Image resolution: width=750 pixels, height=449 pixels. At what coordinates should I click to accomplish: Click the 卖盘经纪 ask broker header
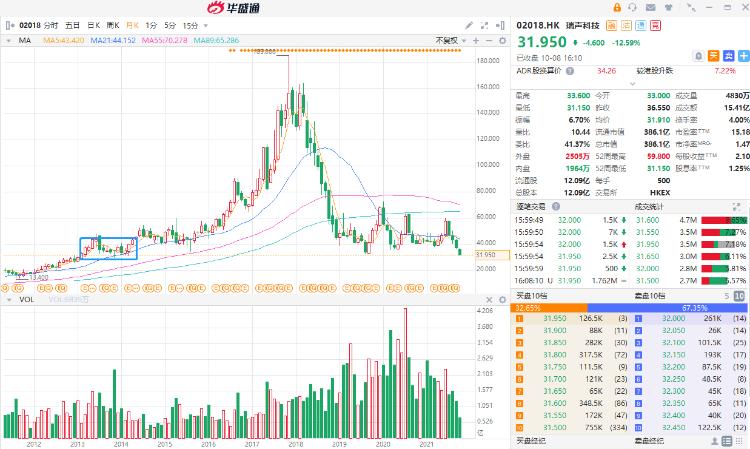coord(649,440)
